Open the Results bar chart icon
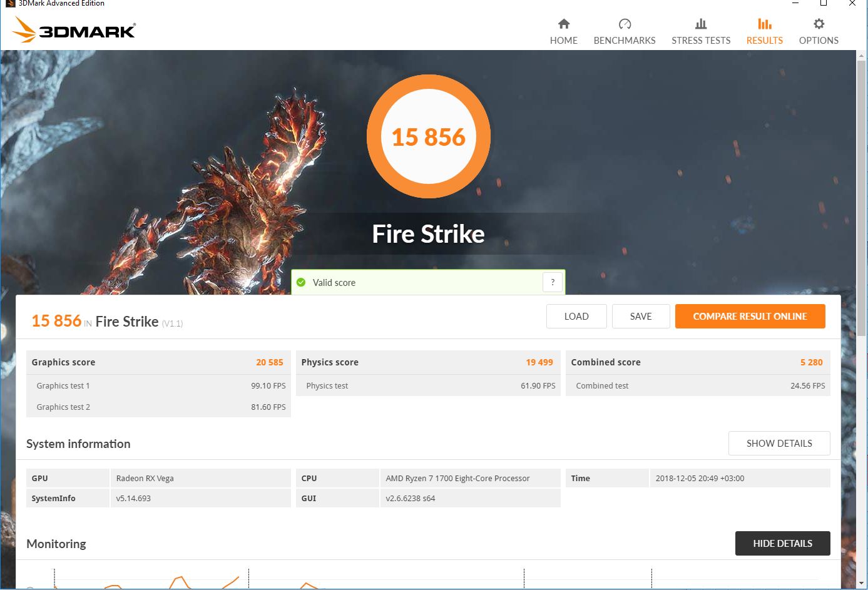This screenshot has height=590, width=868. click(764, 24)
